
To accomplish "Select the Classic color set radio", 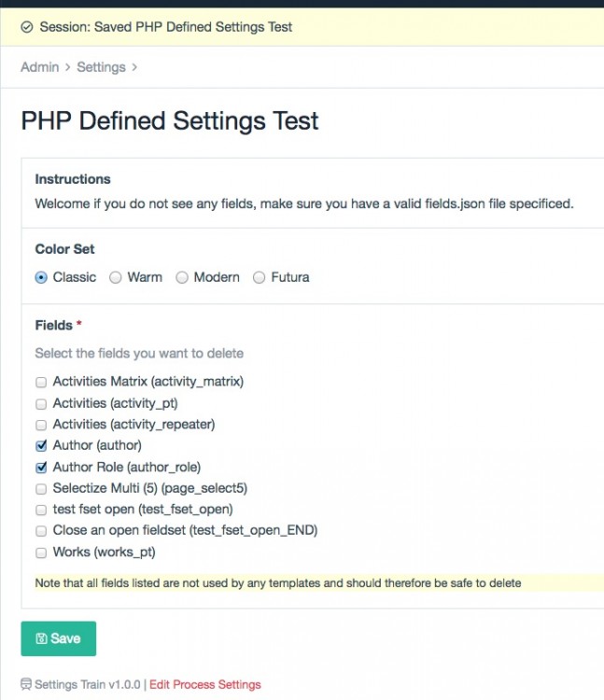I will 41,277.
